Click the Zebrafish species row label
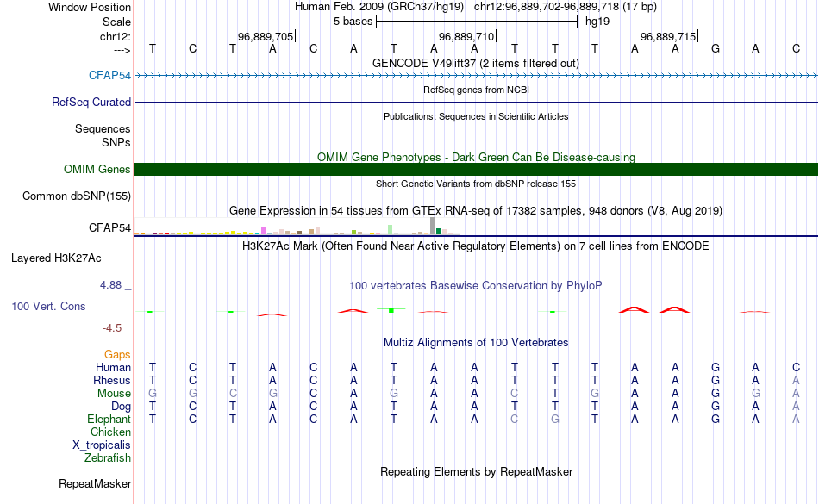 tap(108, 457)
